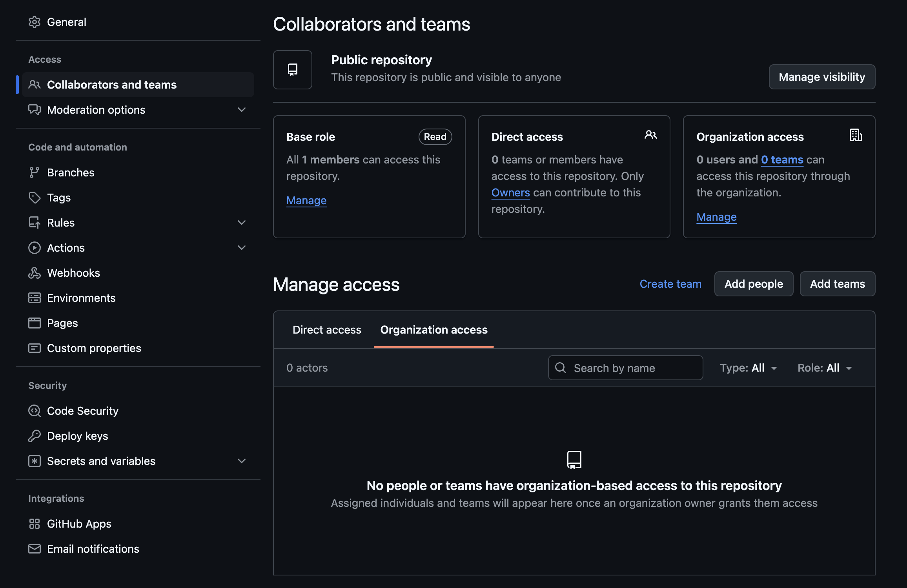Open Webhooks using its hook icon
This screenshot has height=588, width=907.
point(35,273)
